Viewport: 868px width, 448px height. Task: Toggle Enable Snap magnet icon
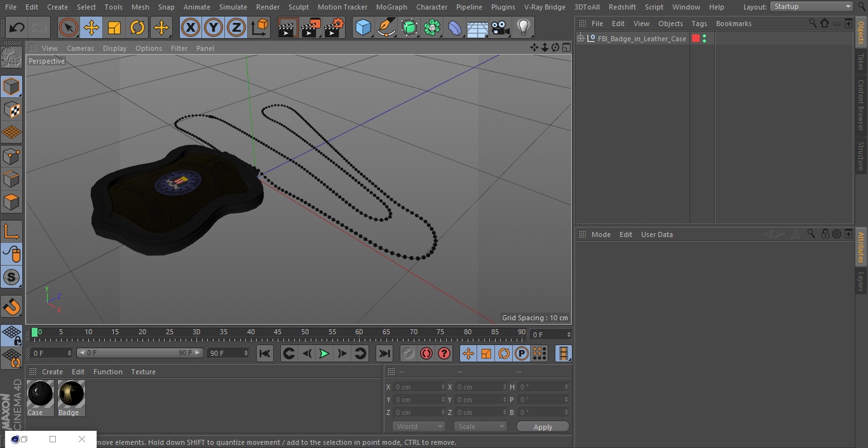coord(11,308)
